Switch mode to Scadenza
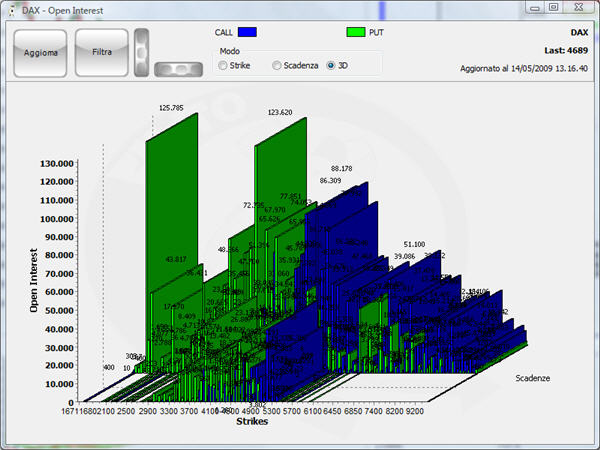The width and height of the screenshot is (600, 450). [x=278, y=65]
